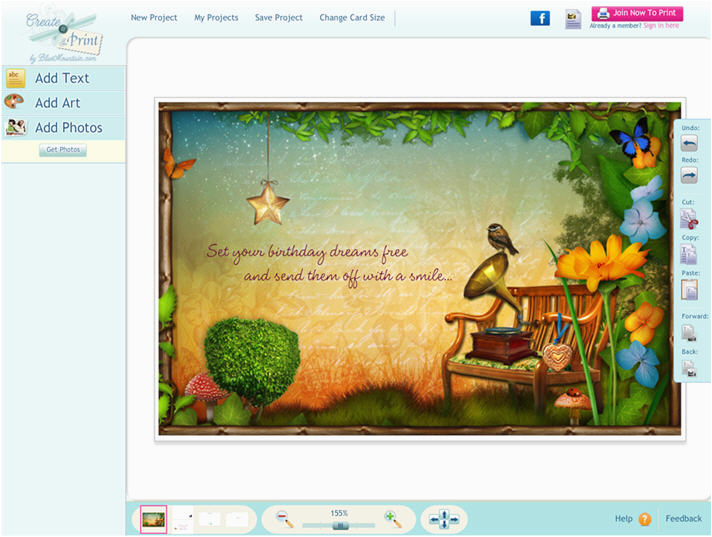Click the zoom in magnifier icon
This screenshot has width=712, height=537.
393,519
